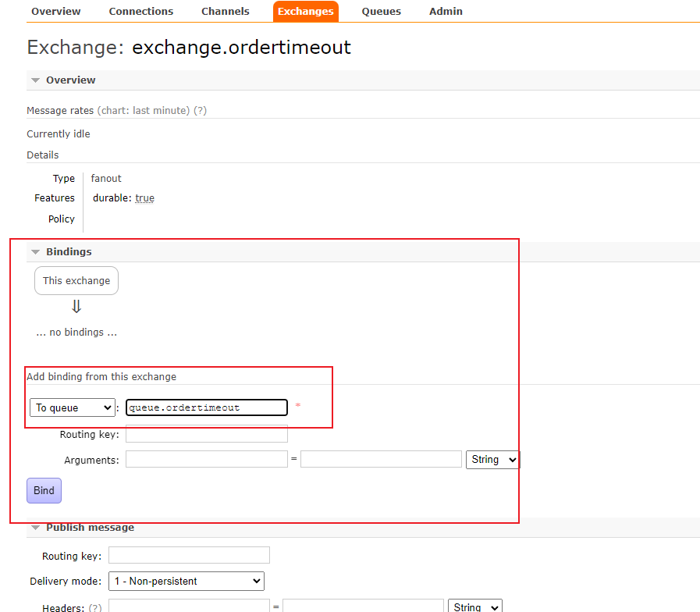Click the Publish message Routing key field
The width and height of the screenshot is (700, 612).
(189, 556)
